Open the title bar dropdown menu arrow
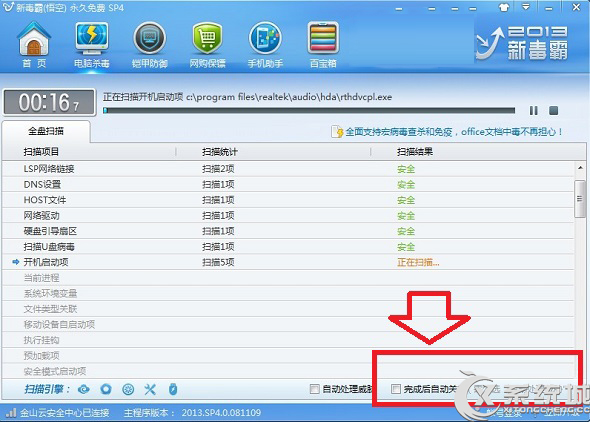The width and height of the screenshot is (590, 422). click(x=526, y=7)
